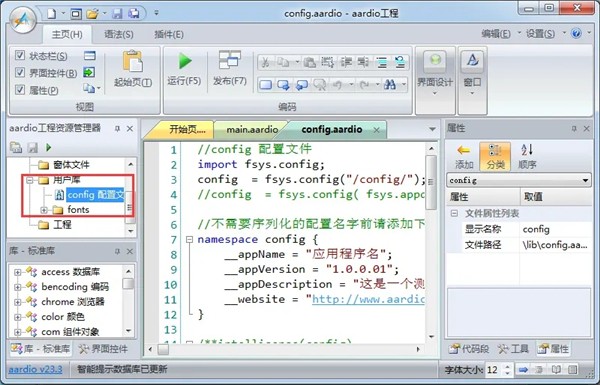600x385 pixels.
Task: Run the project with the green 运行(F5) arrow
Action: [x=184, y=61]
